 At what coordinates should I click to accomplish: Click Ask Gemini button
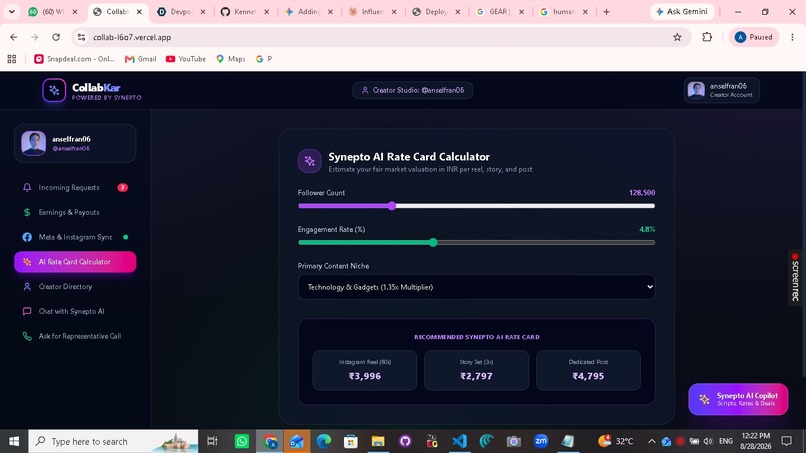point(682,11)
